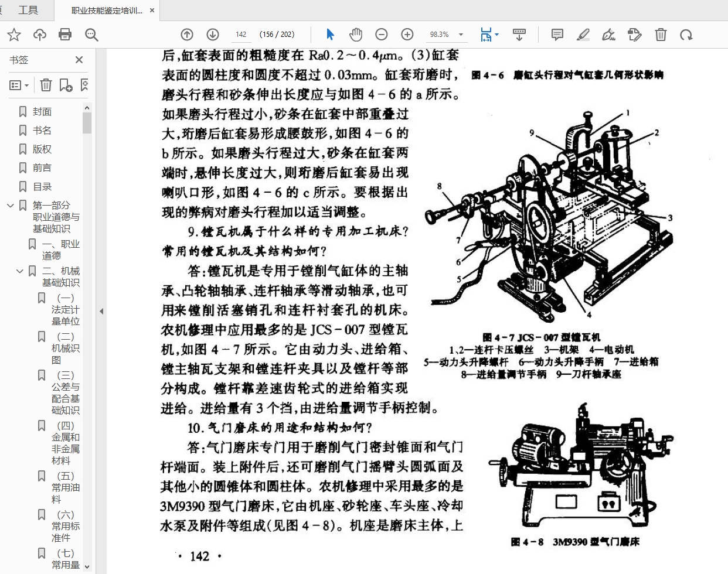Close the 书签 bookmarks panel
This screenshot has width=728, height=574.
pos(79,60)
